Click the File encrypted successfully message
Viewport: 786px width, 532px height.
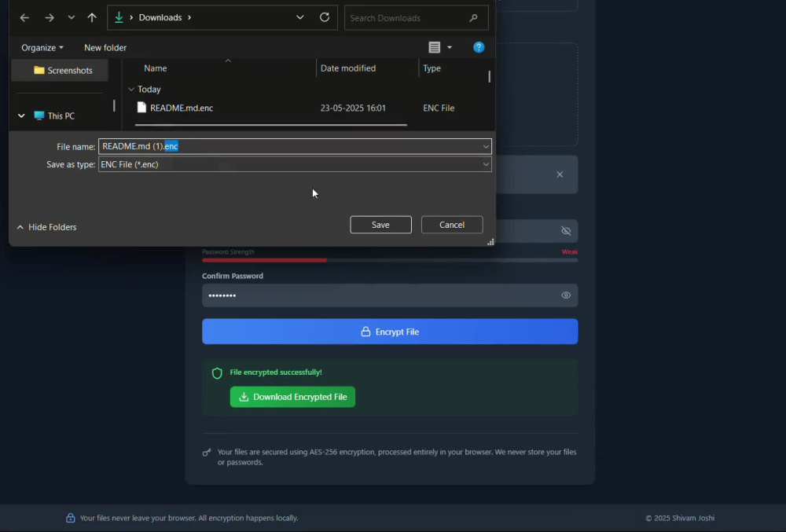coord(276,372)
